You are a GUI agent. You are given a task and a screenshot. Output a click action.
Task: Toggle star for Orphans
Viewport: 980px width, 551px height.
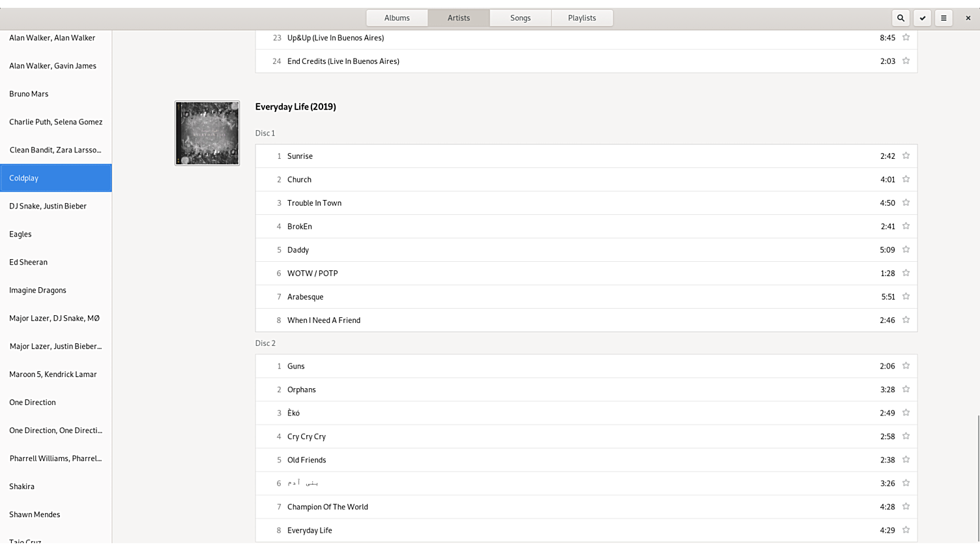point(906,389)
